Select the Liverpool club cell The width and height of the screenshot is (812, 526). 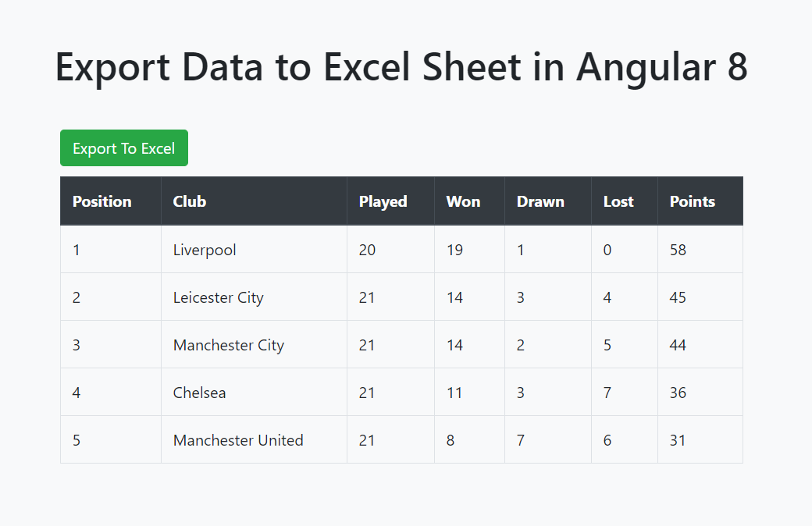coord(205,249)
